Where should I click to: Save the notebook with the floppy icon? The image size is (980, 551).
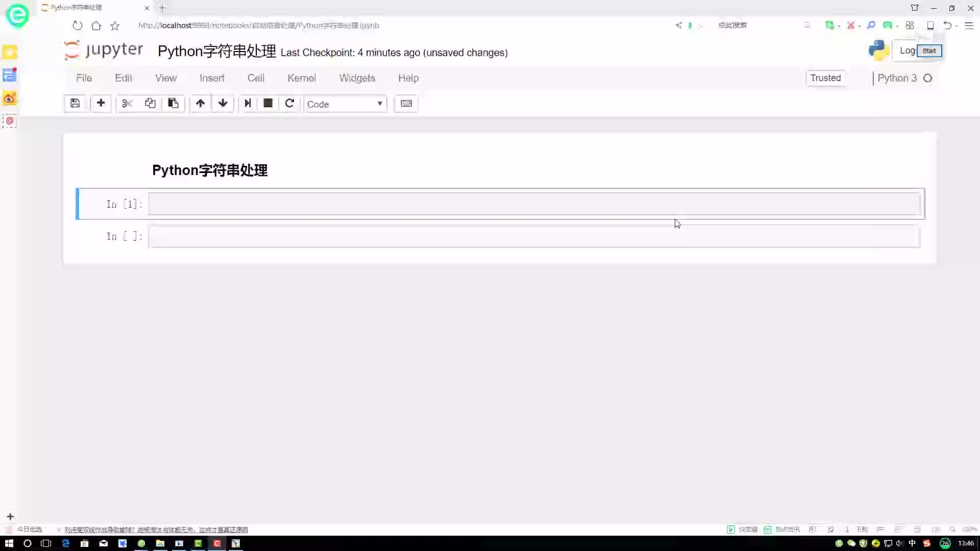tap(75, 104)
